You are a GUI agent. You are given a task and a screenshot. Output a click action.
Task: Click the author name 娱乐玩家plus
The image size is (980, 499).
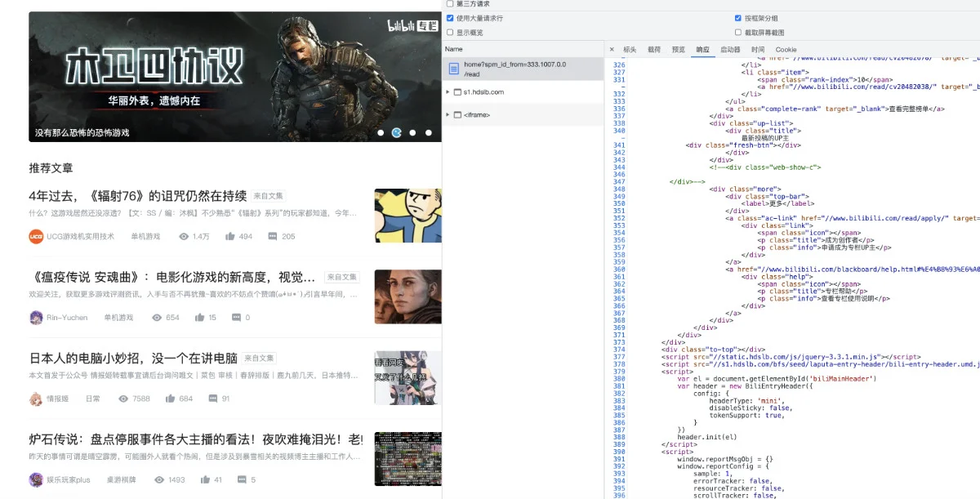pos(68,480)
